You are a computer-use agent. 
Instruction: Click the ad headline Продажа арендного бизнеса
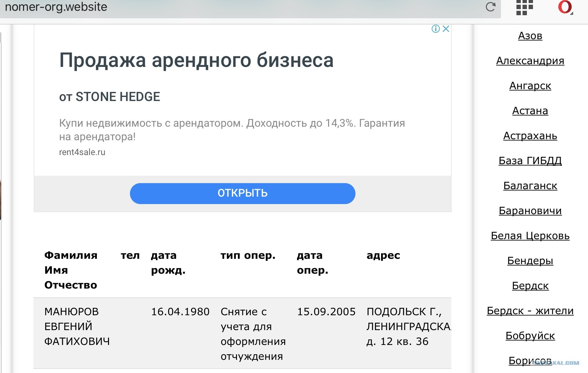(196, 60)
